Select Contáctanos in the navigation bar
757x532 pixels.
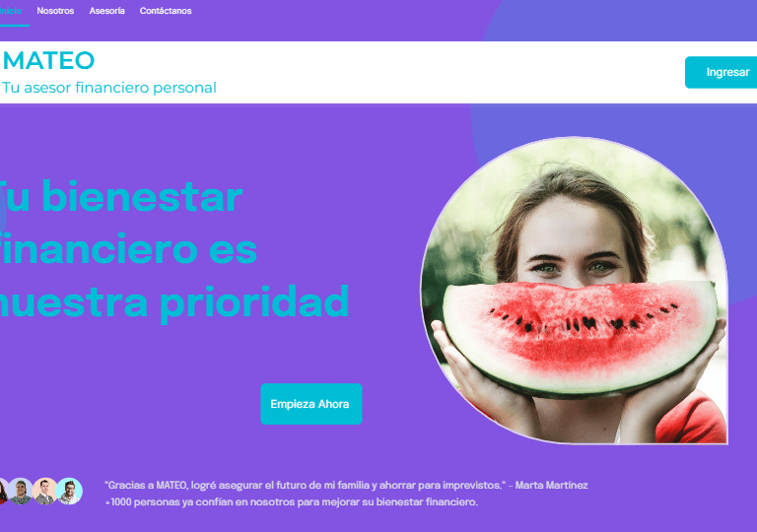(166, 11)
